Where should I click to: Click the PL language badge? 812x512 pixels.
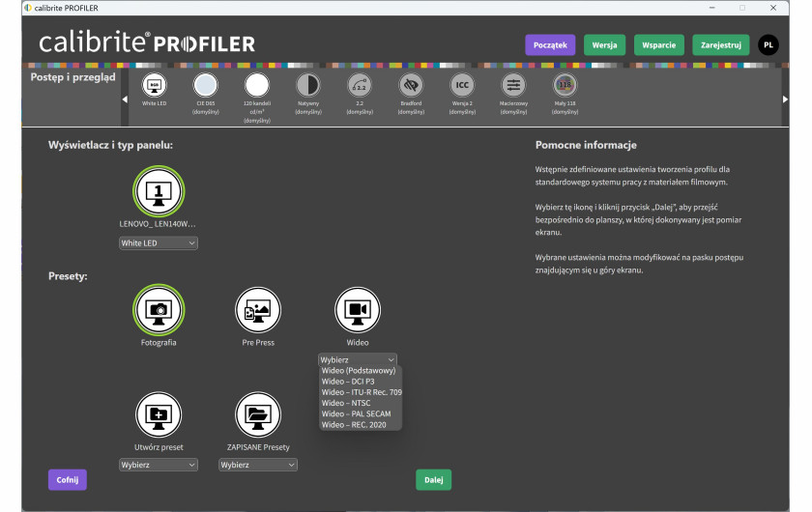tap(768, 45)
